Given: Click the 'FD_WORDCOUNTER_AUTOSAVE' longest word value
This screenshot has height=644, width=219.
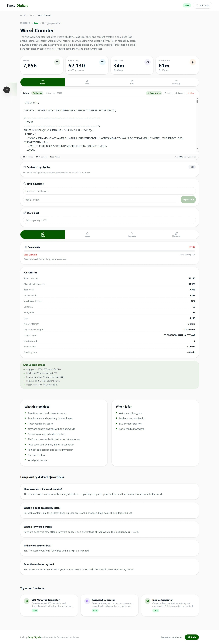Looking at the screenshot, I should click(x=179, y=335).
